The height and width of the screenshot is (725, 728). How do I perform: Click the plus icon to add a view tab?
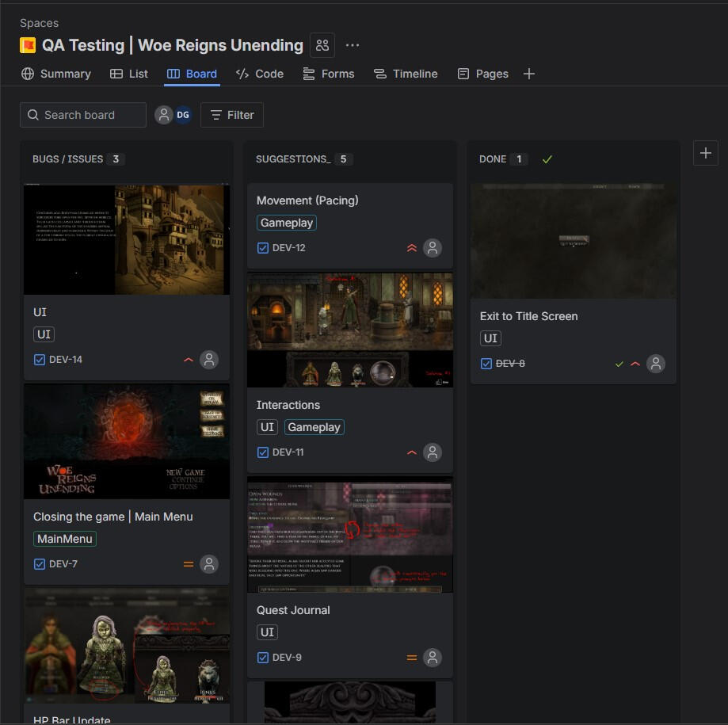[x=529, y=74]
